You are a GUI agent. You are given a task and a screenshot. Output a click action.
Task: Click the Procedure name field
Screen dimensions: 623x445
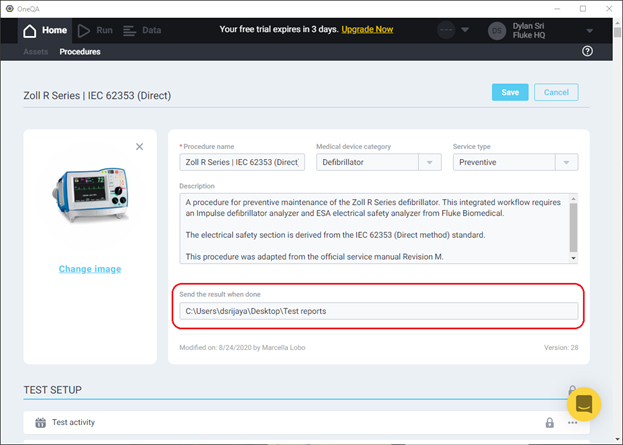242,162
